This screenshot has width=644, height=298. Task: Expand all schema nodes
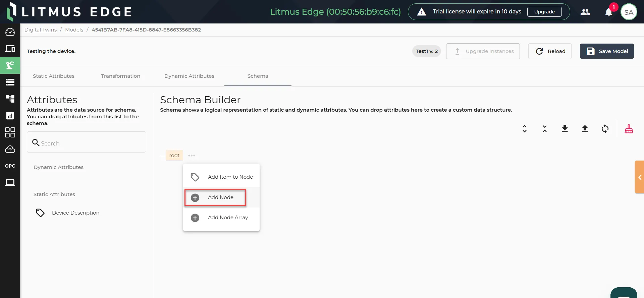click(x=525, y=129)
